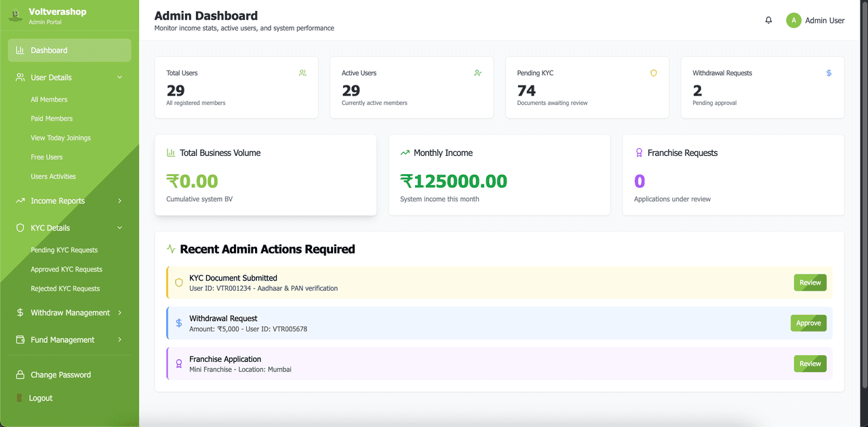Click the Active Users check icon
This screenshot has height=427, width=868.
pos(478,73)
